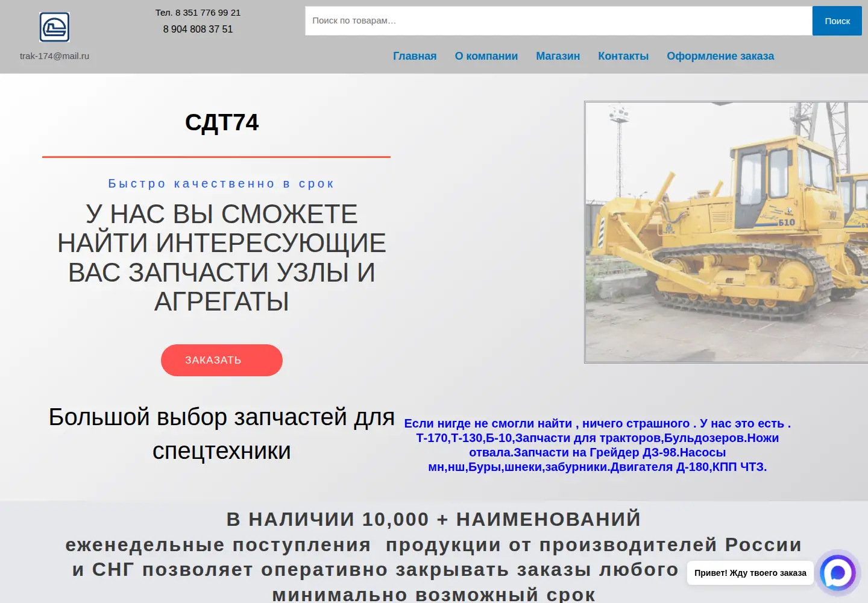Click the blue 'Поиск' search button
This screenshot has height=603, width=868.
click(837, 21)
